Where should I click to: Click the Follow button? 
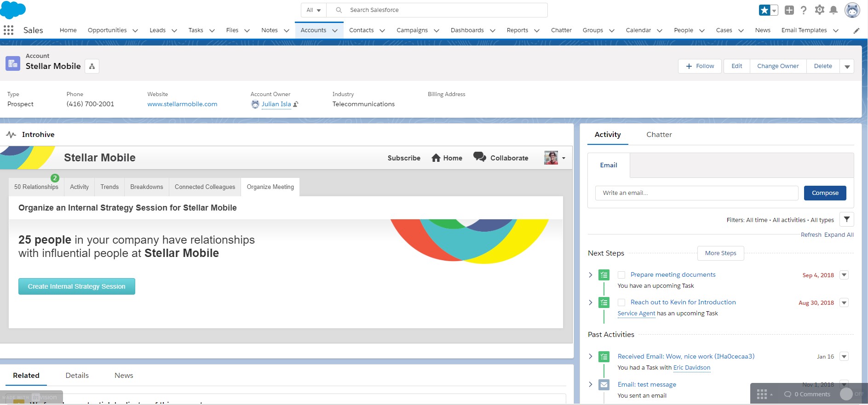click(701, 66)
